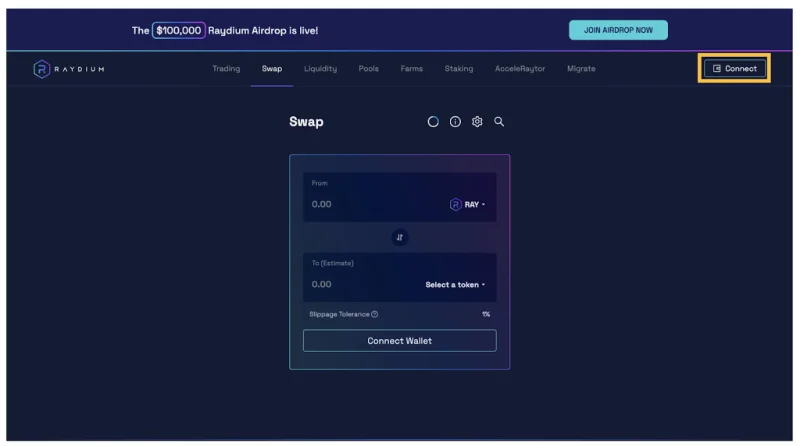Click the Connect button in header
The height and width of the screenshot is (446, 800).
tap(735, 68)
